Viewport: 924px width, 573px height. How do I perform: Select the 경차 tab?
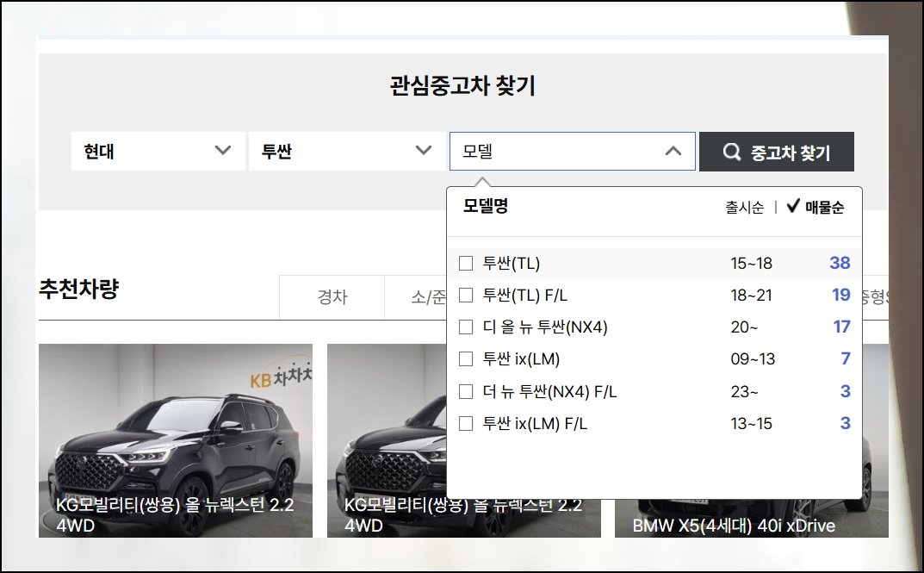point(332,297)
